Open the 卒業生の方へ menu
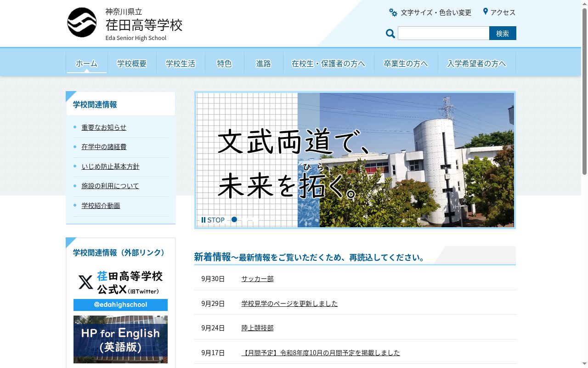Image resolution: width=588 pixels, height=368 pixels. pyautogui.click(x=406, y=63)
